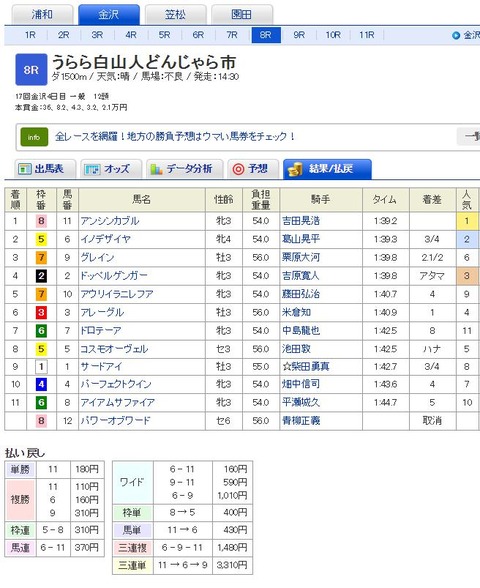This screenshot has height=588, width=480.
Task: Select the 金沢 racecourse tab
Action: point(109,15)
